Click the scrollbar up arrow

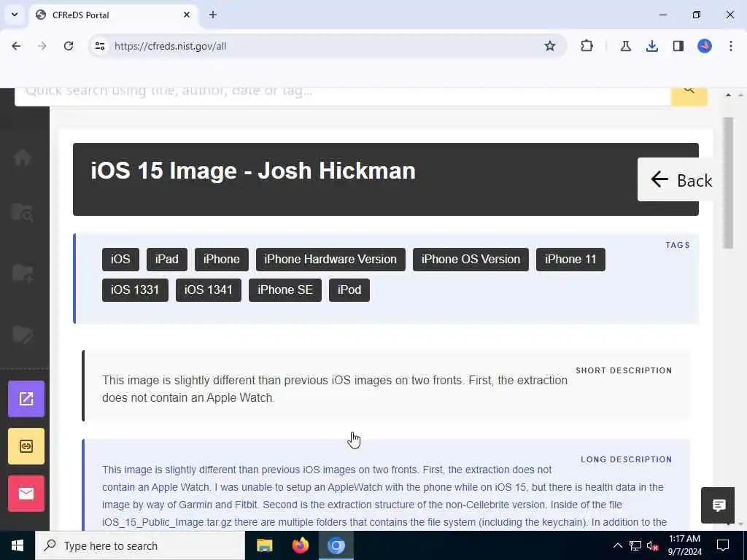tap(729, 96)
